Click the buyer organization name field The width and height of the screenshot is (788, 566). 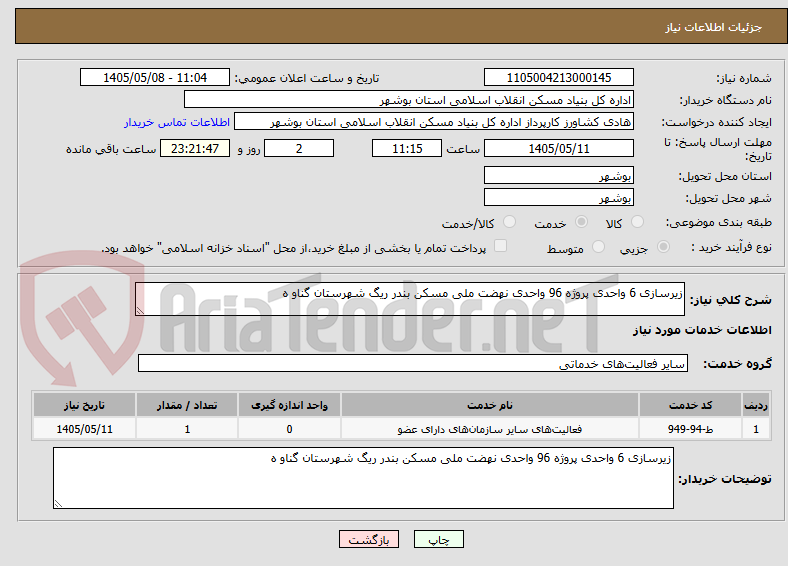[x=409, y=100]
